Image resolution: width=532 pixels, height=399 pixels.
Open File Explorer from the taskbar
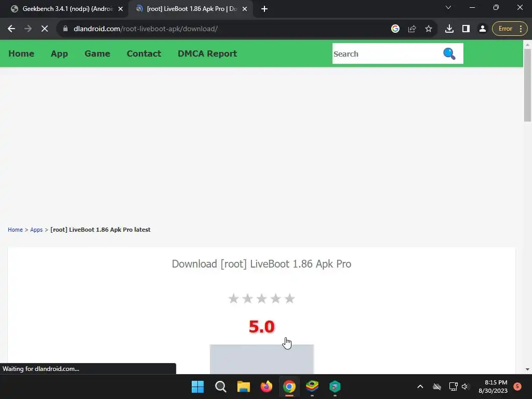(243, 387)
